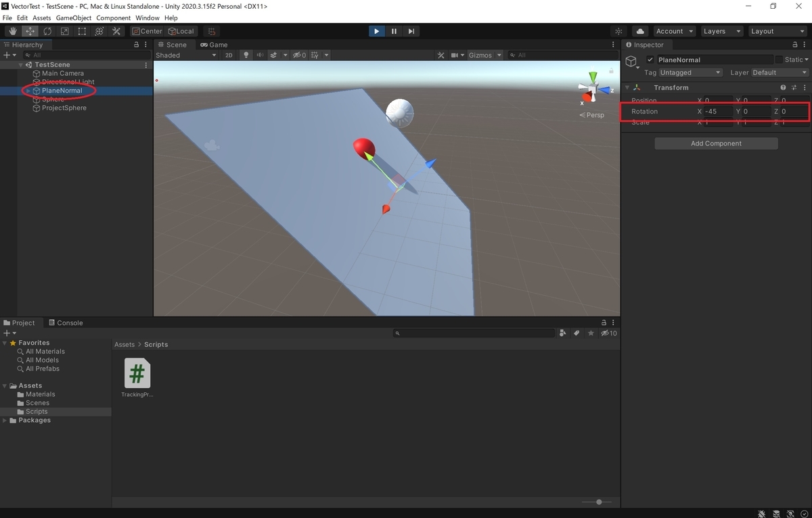Open the Layers dropdown
The height and width of the screenshot is (518, 812).
point(721,31)
